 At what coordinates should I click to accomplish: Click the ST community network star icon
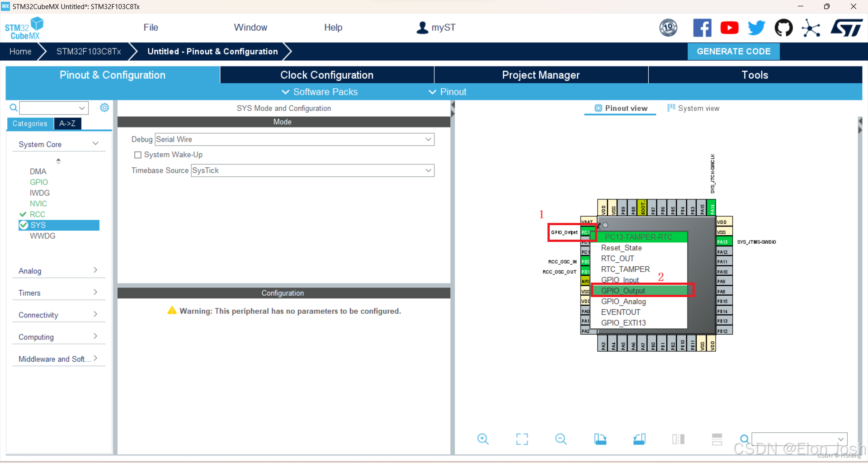click(x=811, y=28)
